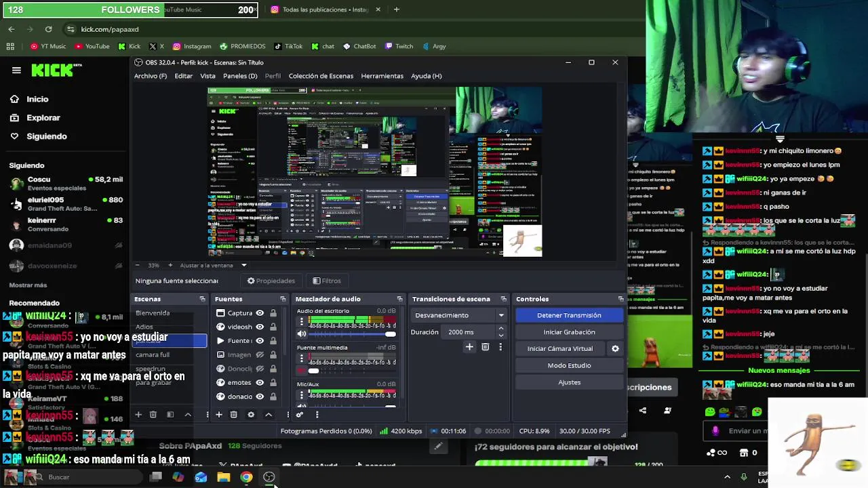This screenshot has width=868, height=488.
Task: Open OBS Ajustes button
Action: (x=569, y=382)
